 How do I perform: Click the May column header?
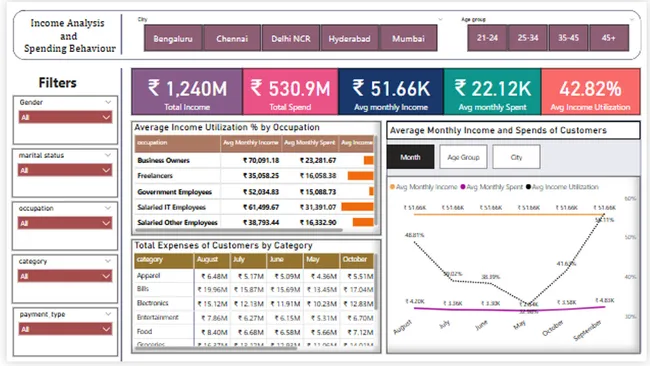click(321, 260)
